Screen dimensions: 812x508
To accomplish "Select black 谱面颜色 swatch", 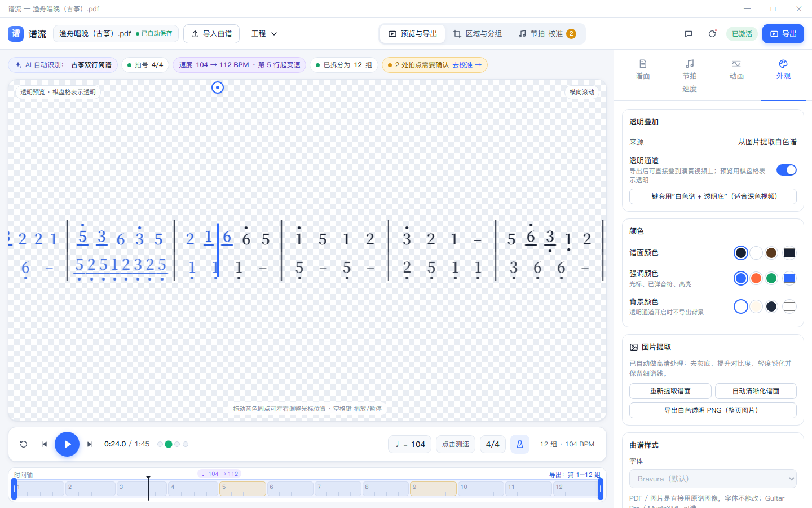I will 741,253.
